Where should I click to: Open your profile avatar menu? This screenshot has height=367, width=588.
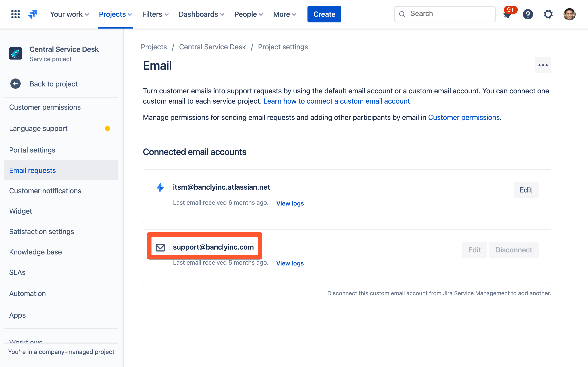pyautogui.click(x=570, y=14)
